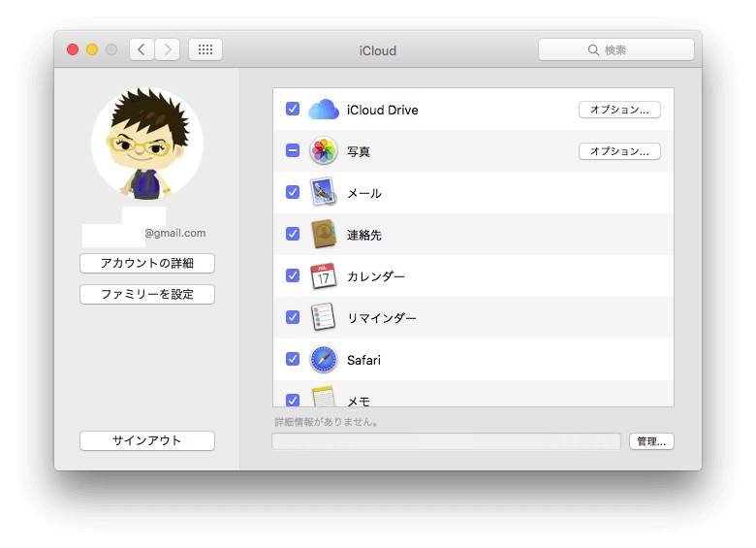Click the 検索 search field
Viewport: 756px width, 548px height.
coord(616,49)
